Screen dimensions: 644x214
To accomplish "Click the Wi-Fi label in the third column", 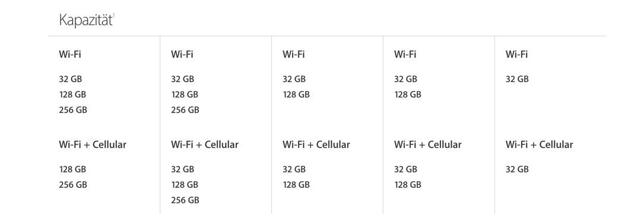I will [294, 54].
